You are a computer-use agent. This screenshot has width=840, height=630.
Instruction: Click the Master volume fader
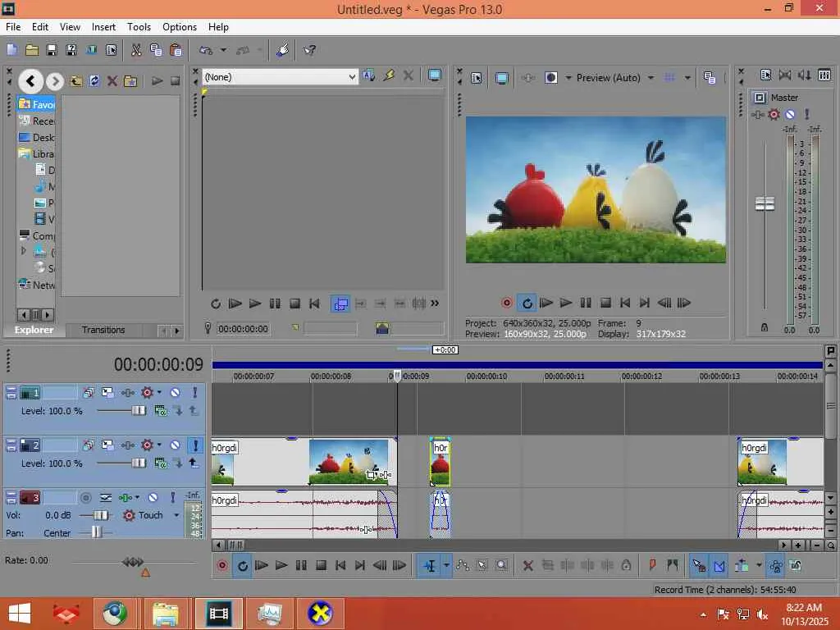(x=765, y=204)
